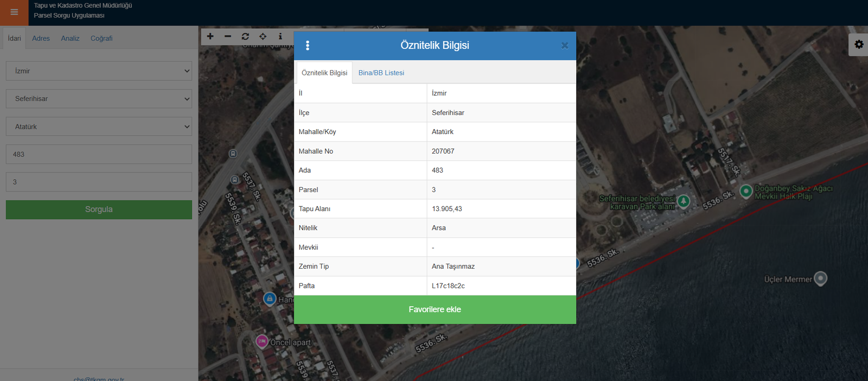The width and height of the screenshot is (868, 381).
Task: Switch to the Bina/BB Listesi tab
Action: [381, 73]
